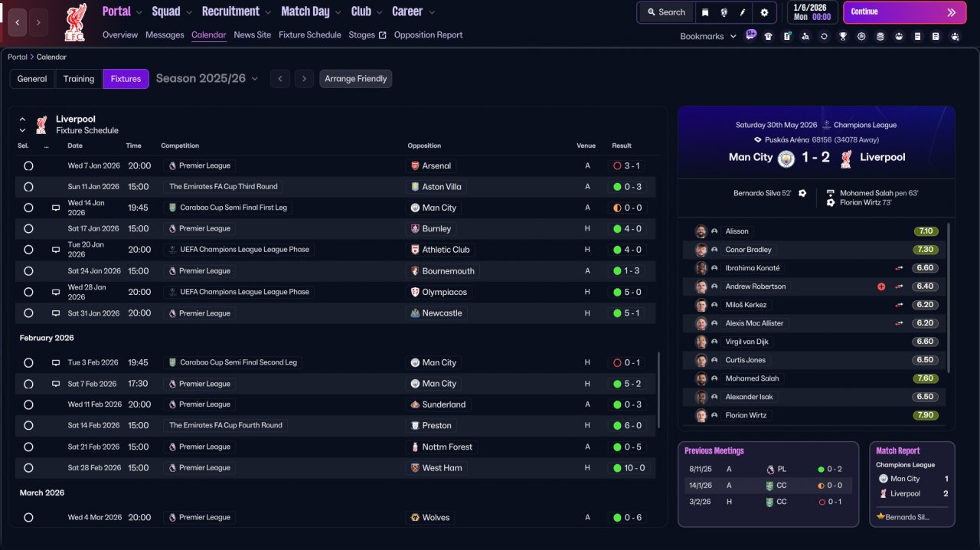Click the Aston Villa club badge
This screenshot has height=550, width=980.
point(415,187)
